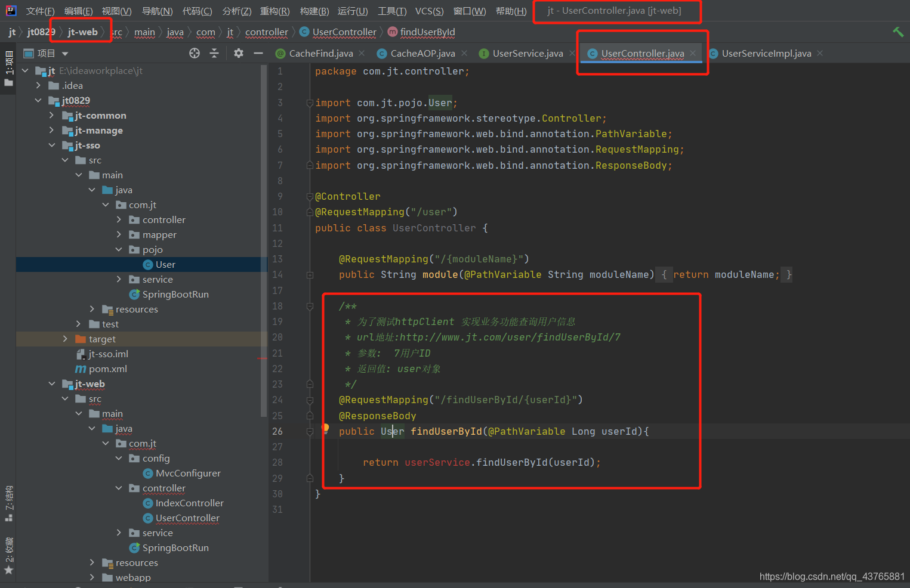The height and width of the screenshot is (588, 910).
Task: Click line number 26 in gutter
Action: click(x=277, y=431)
